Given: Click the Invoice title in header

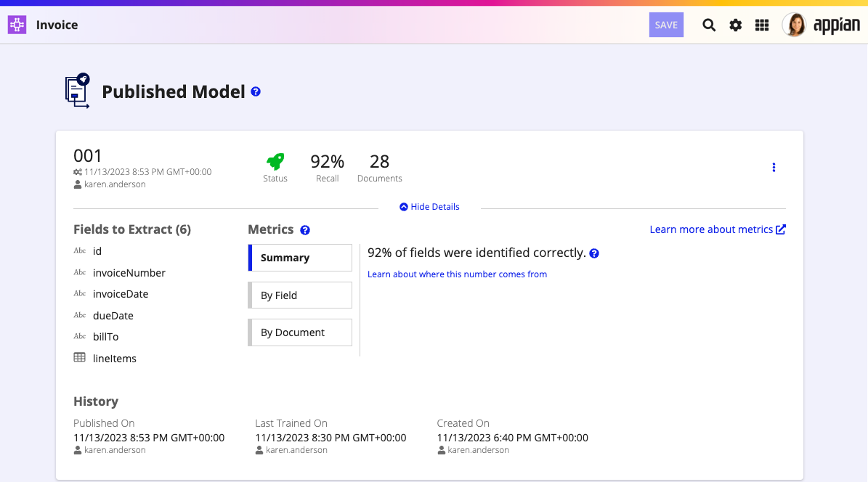Looking at the screenshot, I should [57, 25].
